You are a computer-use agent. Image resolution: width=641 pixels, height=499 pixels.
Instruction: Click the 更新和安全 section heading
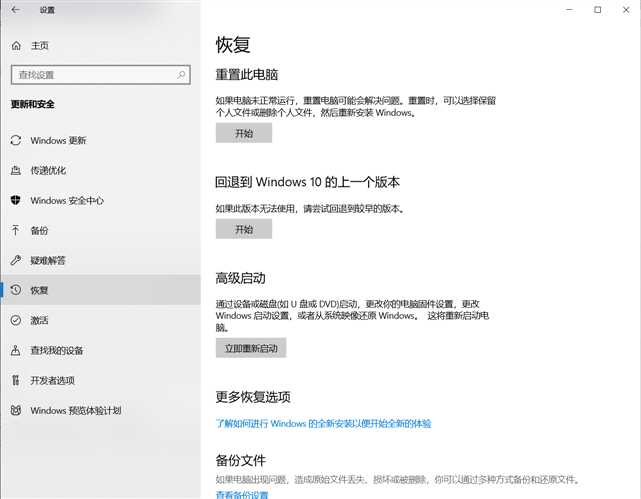[x=33, y=104]
